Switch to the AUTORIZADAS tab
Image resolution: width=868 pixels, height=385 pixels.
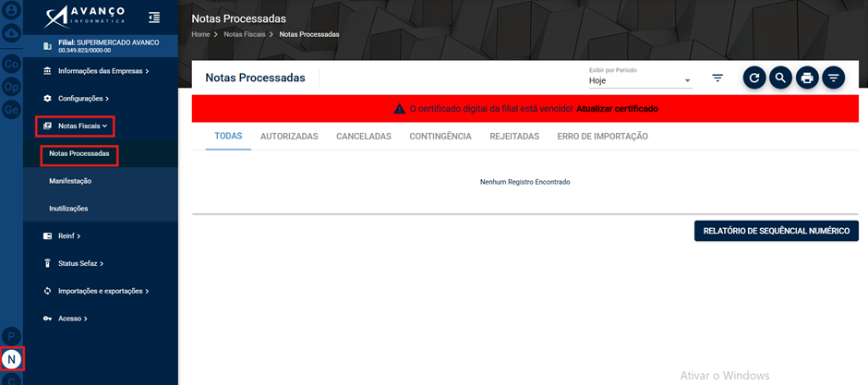pyautogui.click(x=289, y=136)
